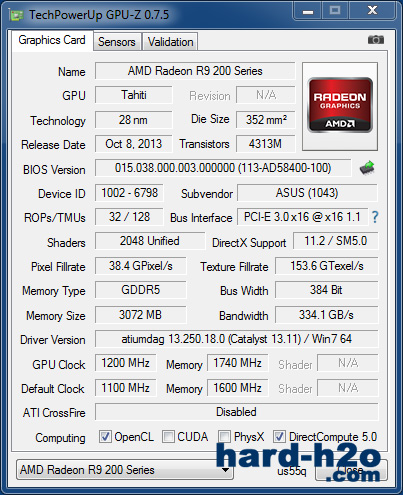
Task: Minimize the GPU-Z window
Action: [x=308, y=12]
